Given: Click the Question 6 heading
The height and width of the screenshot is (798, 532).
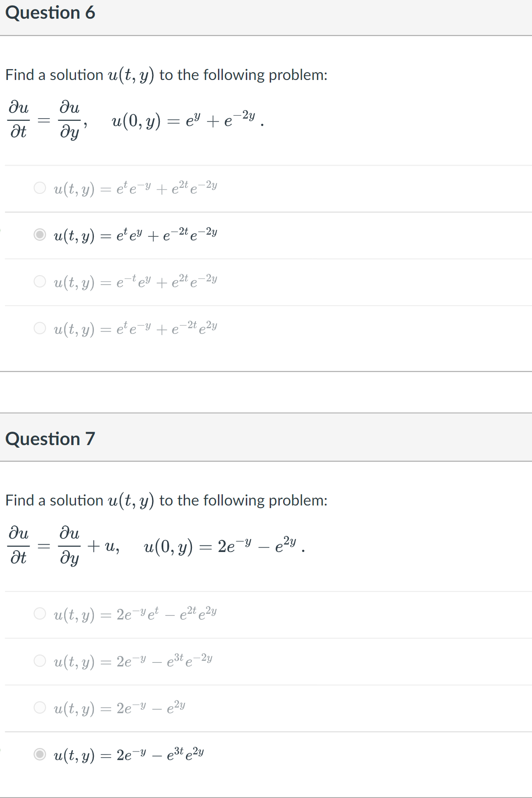Looking at the screenshot, I should (x=51, y=13).
